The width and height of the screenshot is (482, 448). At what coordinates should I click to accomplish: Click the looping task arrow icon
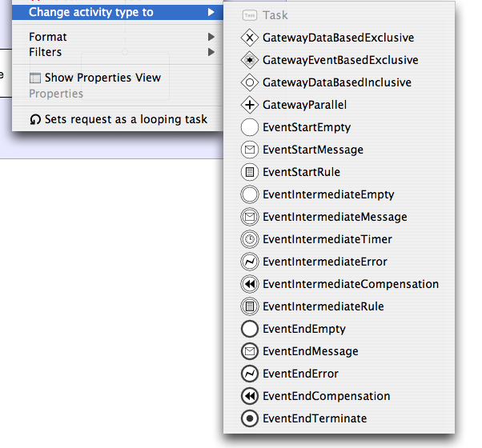pos(35,119)
